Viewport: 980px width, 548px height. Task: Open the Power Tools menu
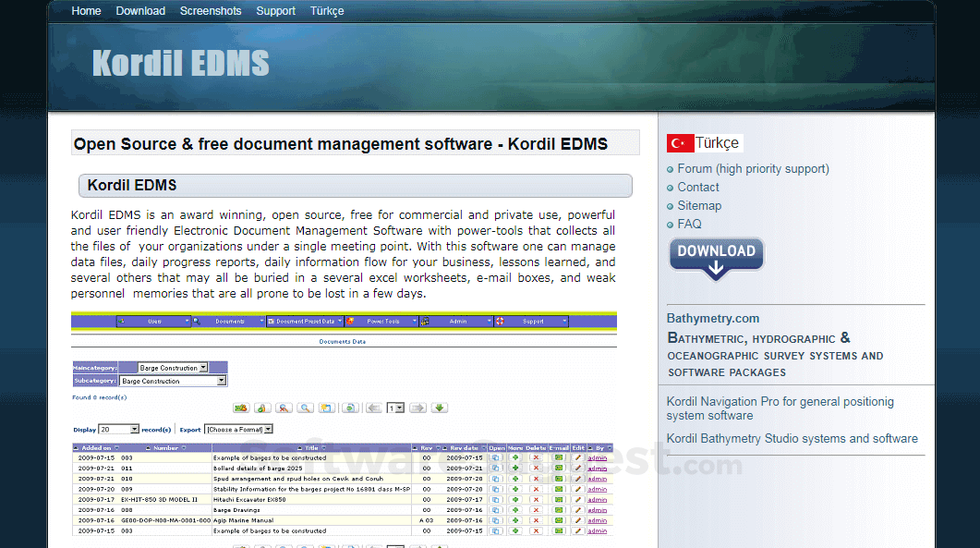point(383,322)
